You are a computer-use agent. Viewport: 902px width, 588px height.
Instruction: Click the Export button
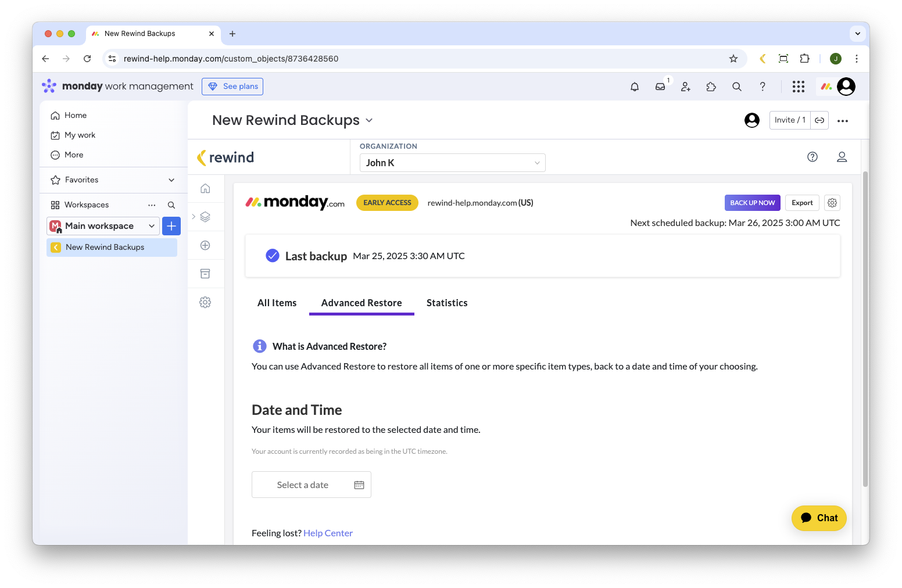point(802,203)
